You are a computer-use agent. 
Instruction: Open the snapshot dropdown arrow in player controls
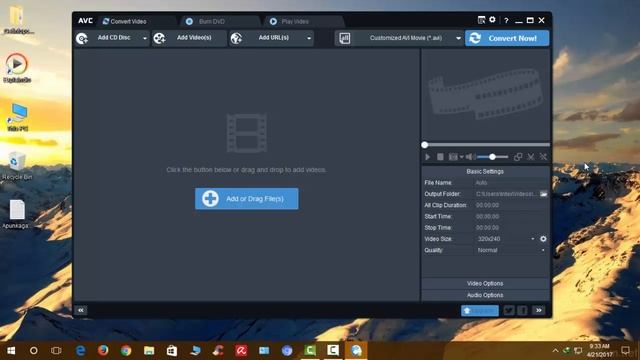462,157
